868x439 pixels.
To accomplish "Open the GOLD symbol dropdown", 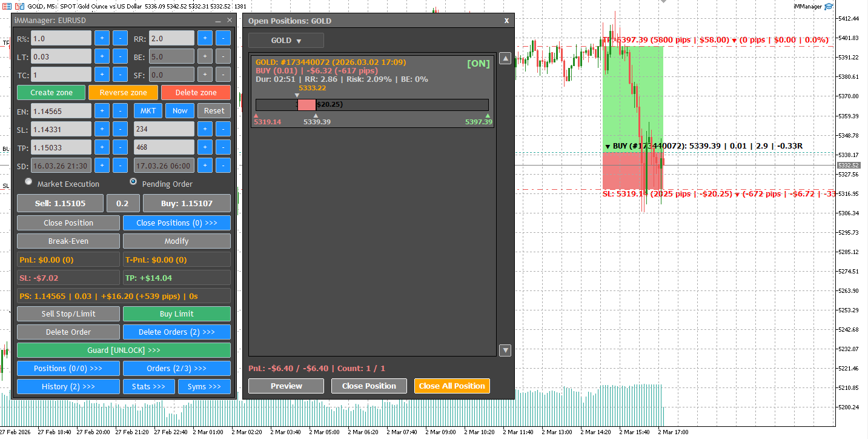I will (286, 41).
